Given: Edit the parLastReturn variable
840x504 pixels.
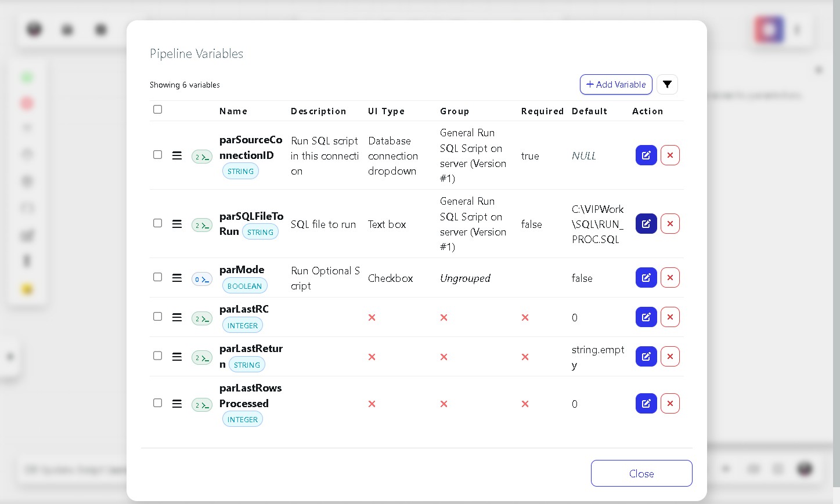Looking at the screenshot, I should 646,357.
